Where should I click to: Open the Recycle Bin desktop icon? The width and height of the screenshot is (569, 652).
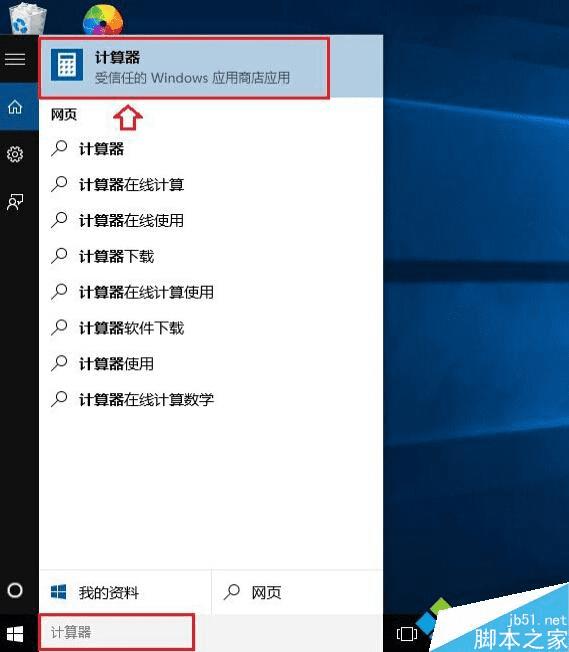pyautogui.click(x=27, y=19)
